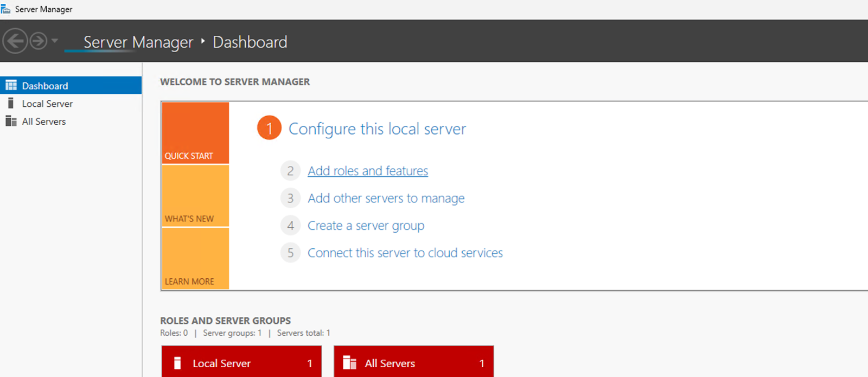Click the Server Manager breadcrumb title
The height and width of the screenshot is (377, 868).
pos(138,42)
